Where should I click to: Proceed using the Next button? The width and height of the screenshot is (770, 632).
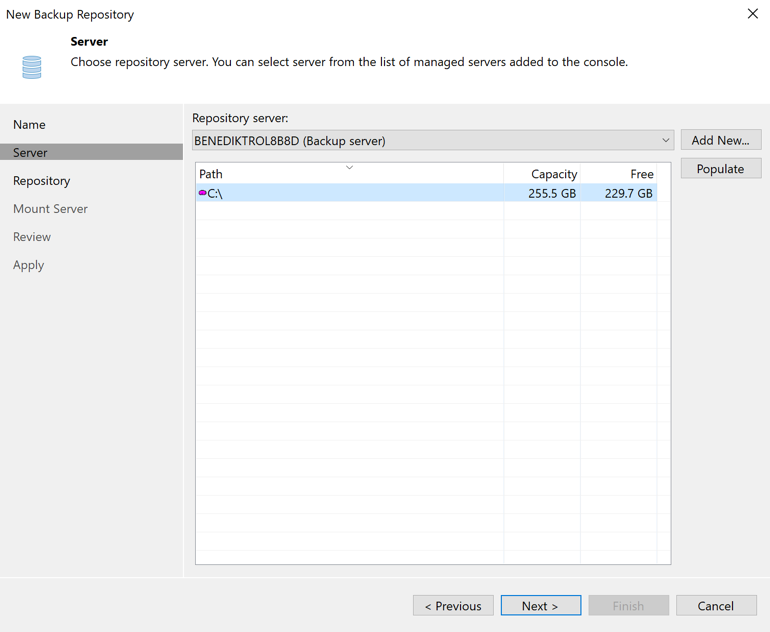(540, 606)
